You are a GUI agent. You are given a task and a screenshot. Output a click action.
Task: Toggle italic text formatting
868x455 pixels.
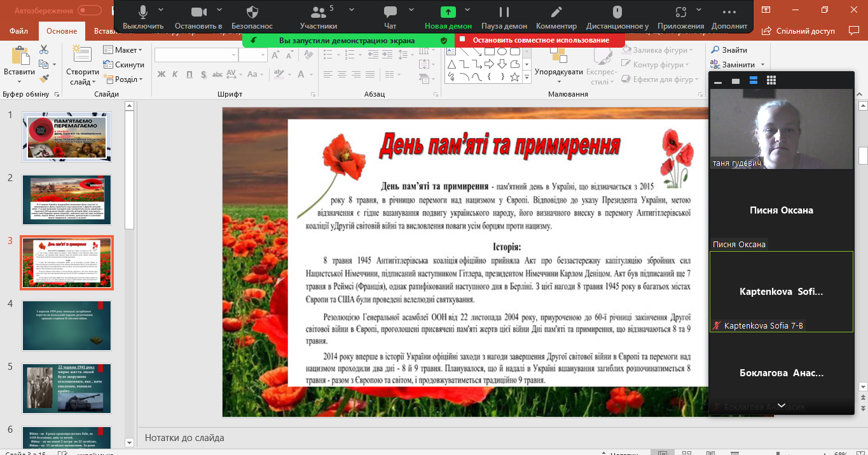(175, 74)
